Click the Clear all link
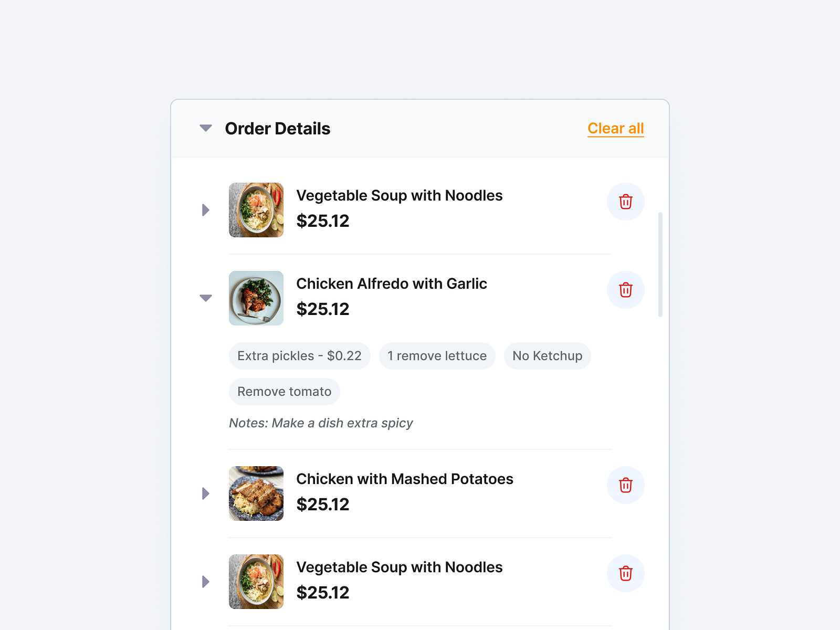The image size is (840, 630). 615,128
